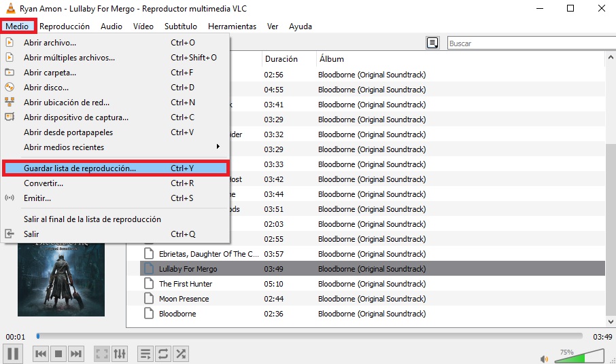This screenshot has width=616, height=364.
Task: Open the Ver menu
Action: click(x=273, y=26)
